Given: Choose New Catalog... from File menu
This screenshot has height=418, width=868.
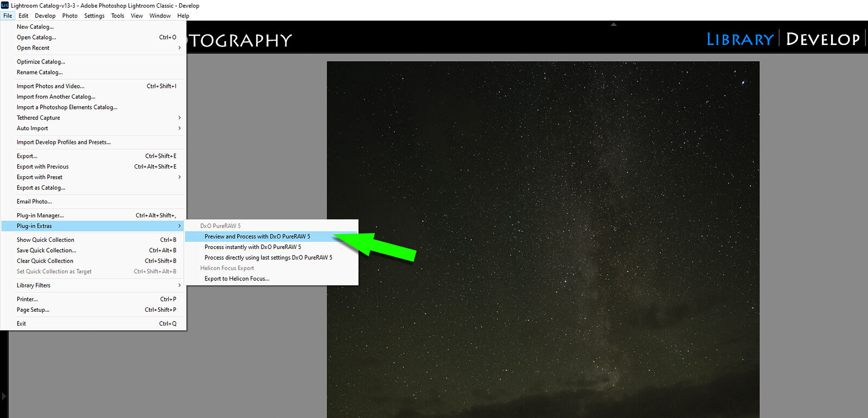Looking at the screenshot, I should pos(93,27).
